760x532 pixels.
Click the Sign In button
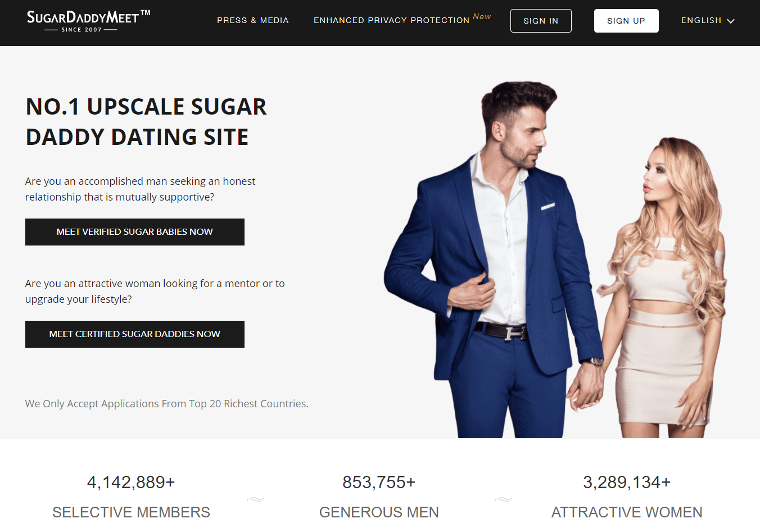[541, 21]
